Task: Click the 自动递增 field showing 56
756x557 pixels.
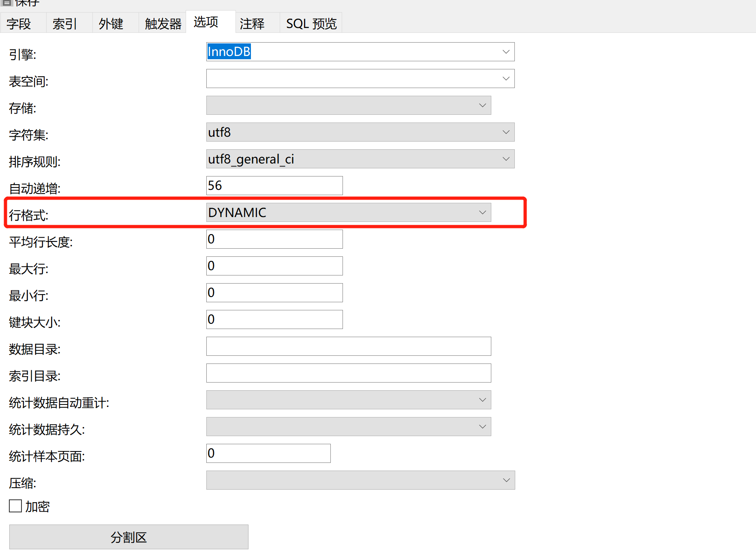Action: click(x=274, y=186)
